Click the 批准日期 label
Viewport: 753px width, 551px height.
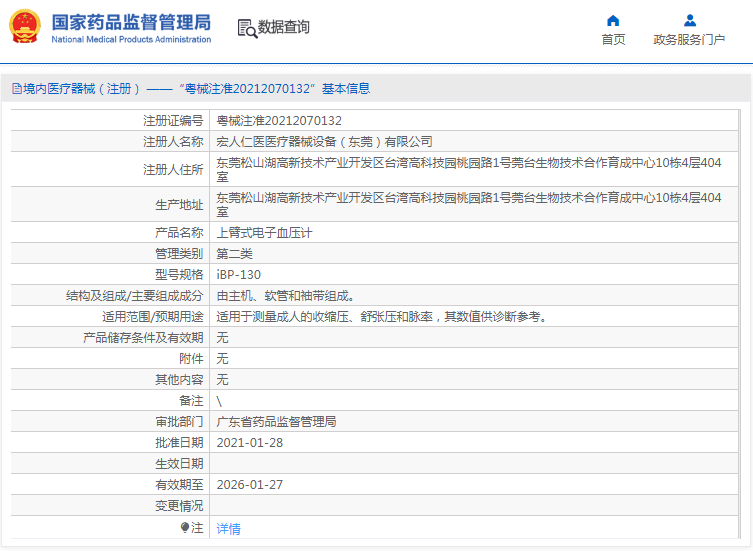click(179, 443)
